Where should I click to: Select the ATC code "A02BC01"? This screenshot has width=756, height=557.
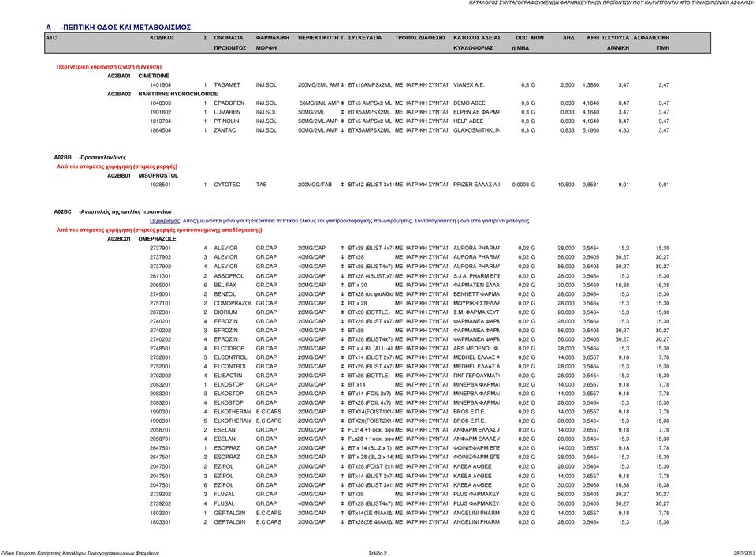118,239
